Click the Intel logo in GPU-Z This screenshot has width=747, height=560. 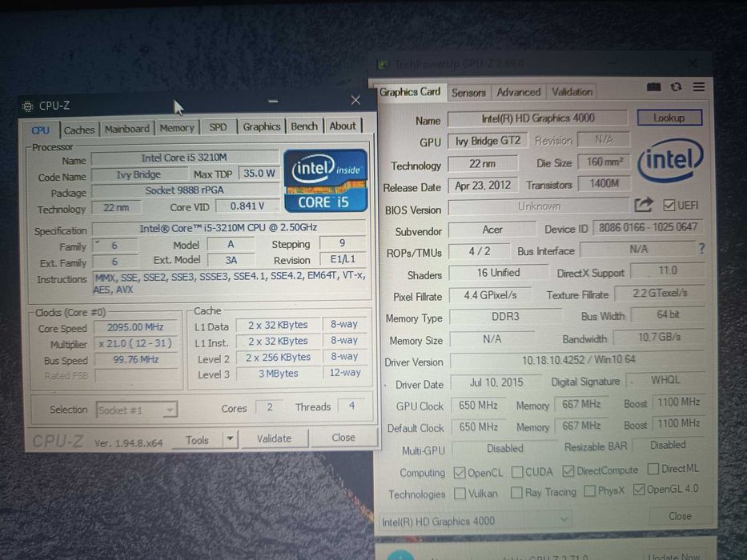[670, 159]
